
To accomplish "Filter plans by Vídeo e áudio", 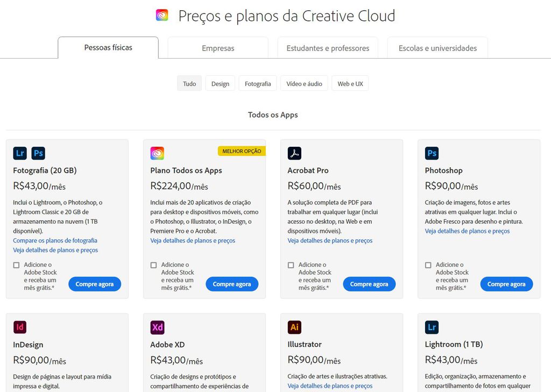I will click(304, 83).
